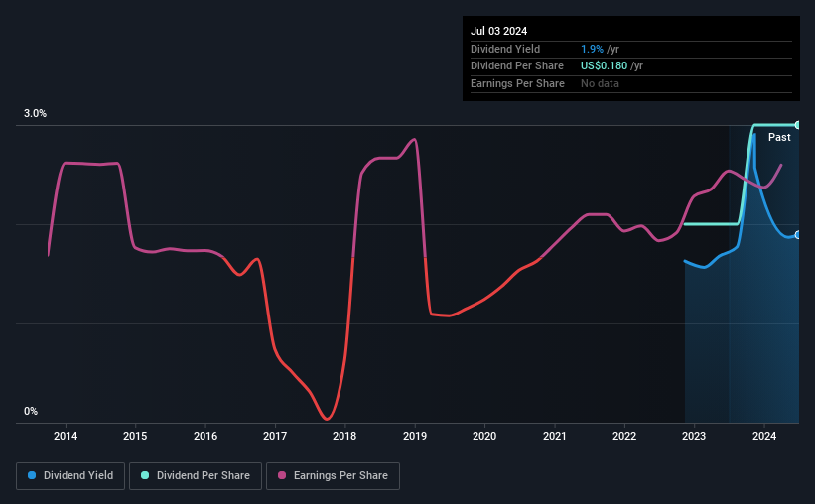Toggle the Dividend Yield legend button
This screenshot has height=504, width=815.
pyautogui.click(x=70, y=476)
